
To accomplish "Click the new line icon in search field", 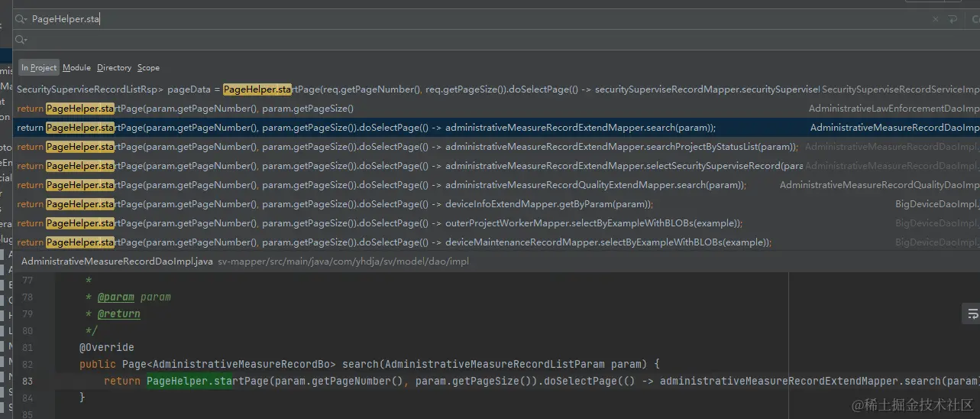I will coord(953,19).
